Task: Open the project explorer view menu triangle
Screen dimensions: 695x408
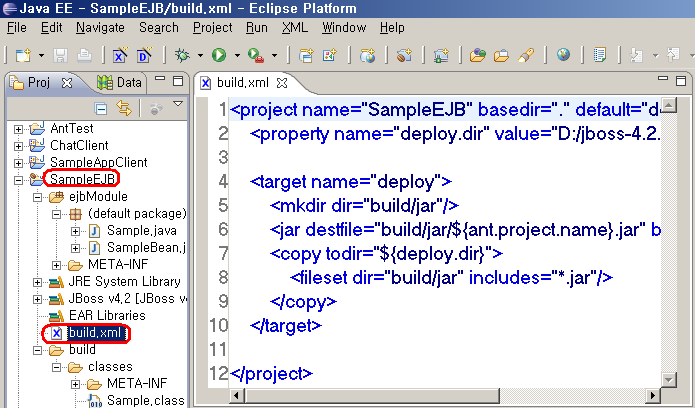Action: coord(178,104)
